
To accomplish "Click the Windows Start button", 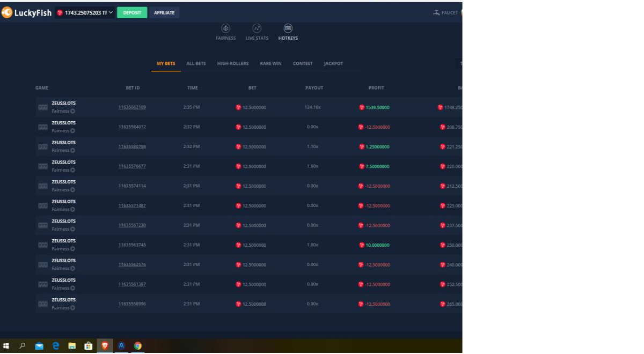I will [x=6, y=346].
